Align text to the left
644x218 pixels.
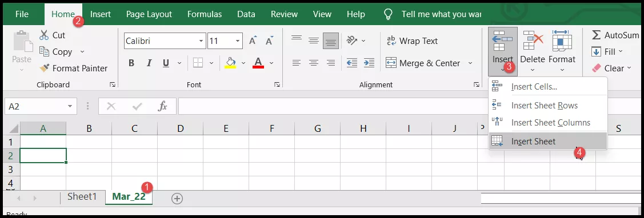point(297,63)
